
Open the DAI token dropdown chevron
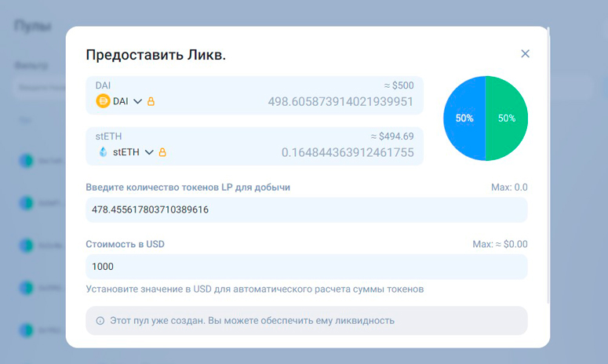pos(137,101)
